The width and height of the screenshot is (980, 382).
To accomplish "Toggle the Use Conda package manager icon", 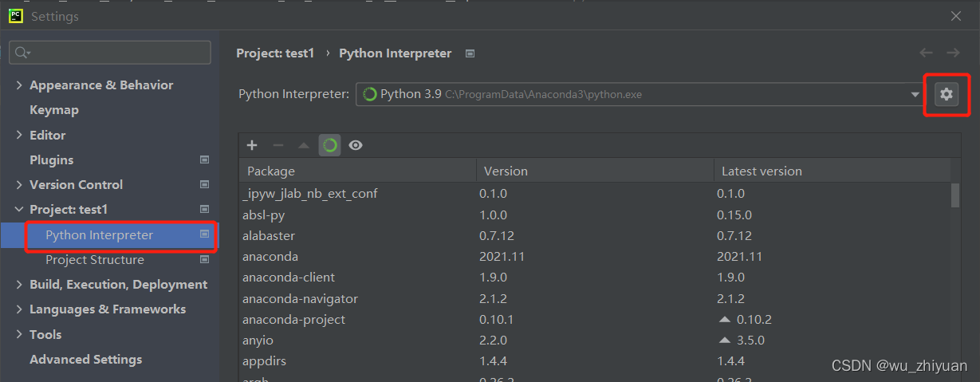I will (x=329, y=145).
